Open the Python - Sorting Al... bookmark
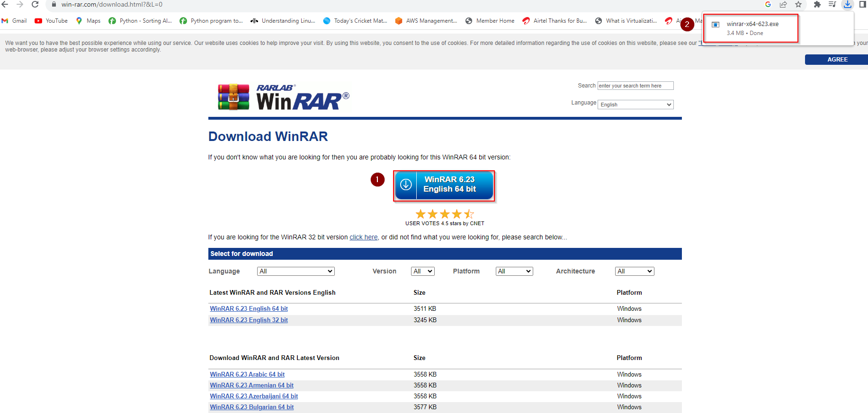 click(140, 21)
